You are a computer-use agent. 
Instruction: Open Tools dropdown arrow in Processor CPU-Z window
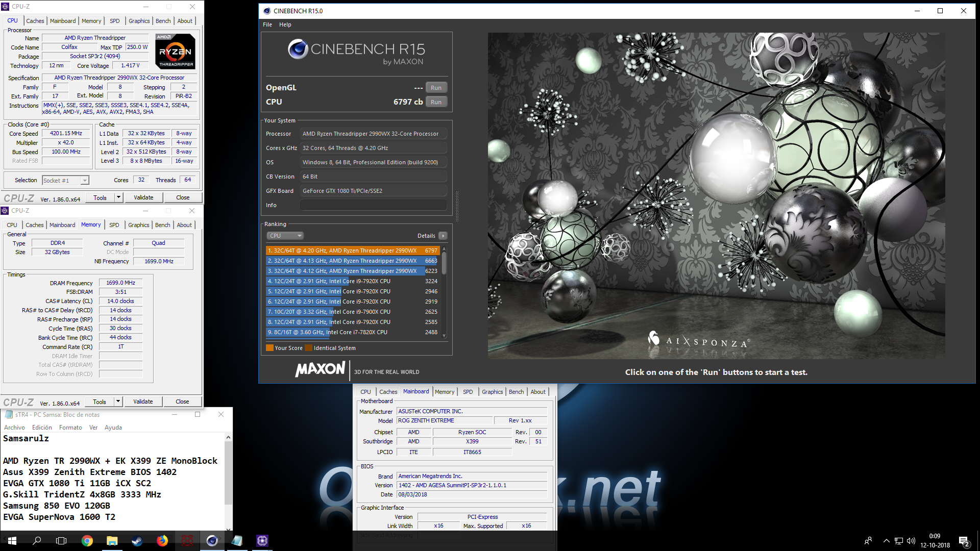tap(118, 197)
